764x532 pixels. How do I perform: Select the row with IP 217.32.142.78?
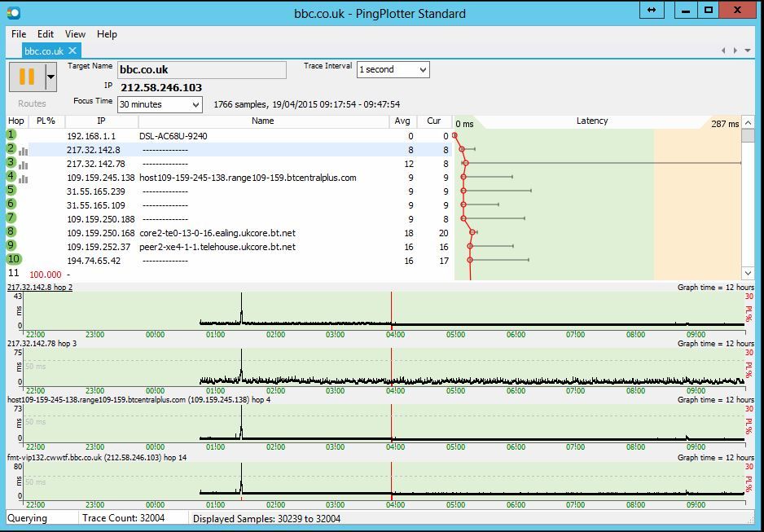coord(229,165)
